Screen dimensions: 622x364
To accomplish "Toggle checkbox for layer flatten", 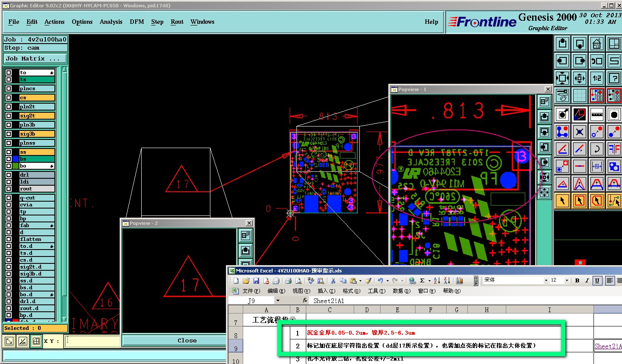I will (9, 239).
